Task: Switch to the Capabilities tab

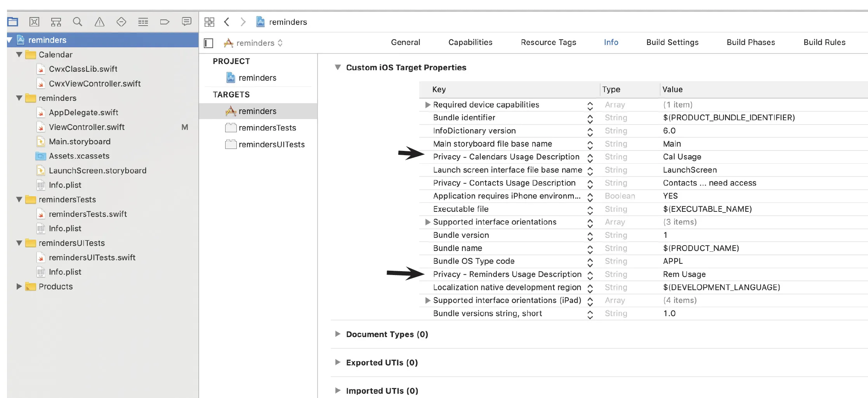Action: click(470, 42)
